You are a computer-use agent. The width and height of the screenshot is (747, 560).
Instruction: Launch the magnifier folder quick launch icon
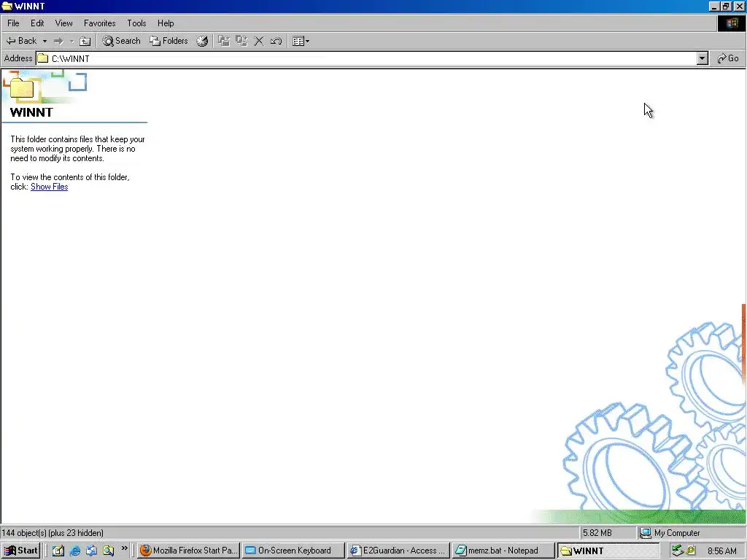(108, 551)
